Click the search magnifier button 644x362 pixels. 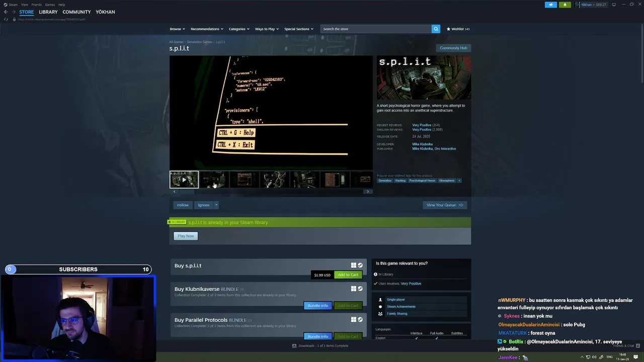436,29
